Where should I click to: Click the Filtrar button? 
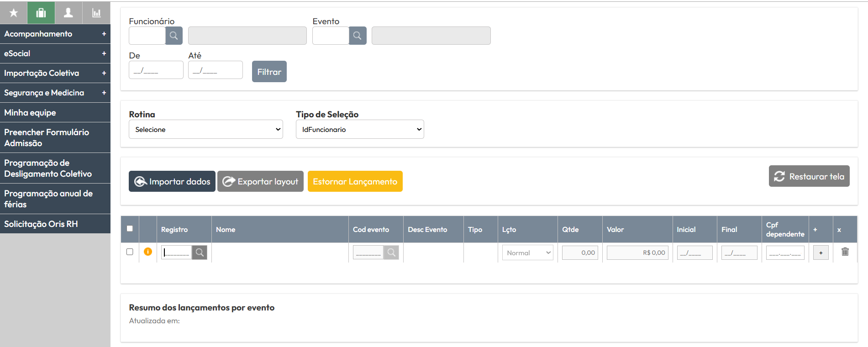pyautogui.click(x=269, y=72)
